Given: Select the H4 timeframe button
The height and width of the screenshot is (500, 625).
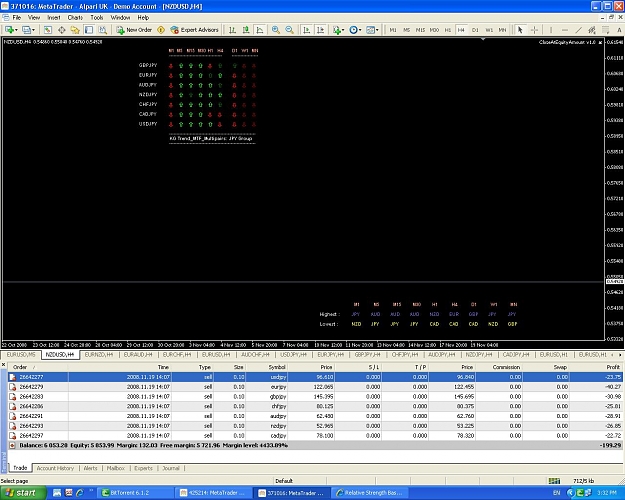Looking at the screenshot, I should click(461, 30).
